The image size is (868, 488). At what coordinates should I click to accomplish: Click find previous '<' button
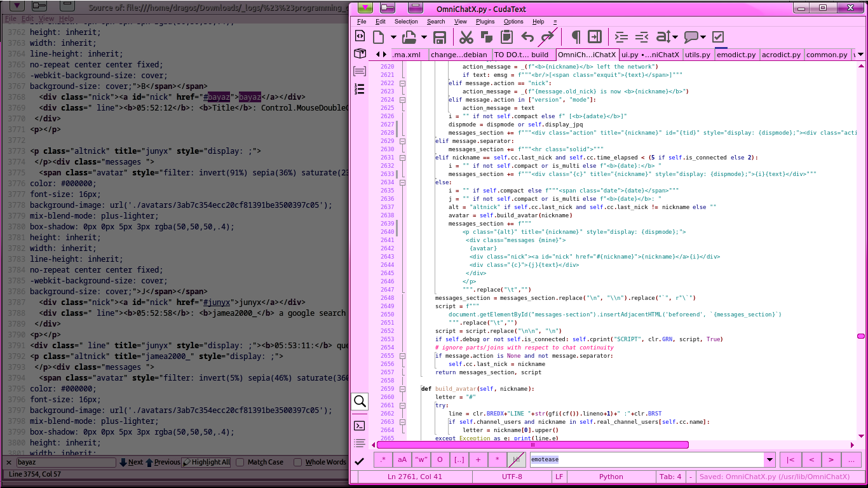click(810, 459)
